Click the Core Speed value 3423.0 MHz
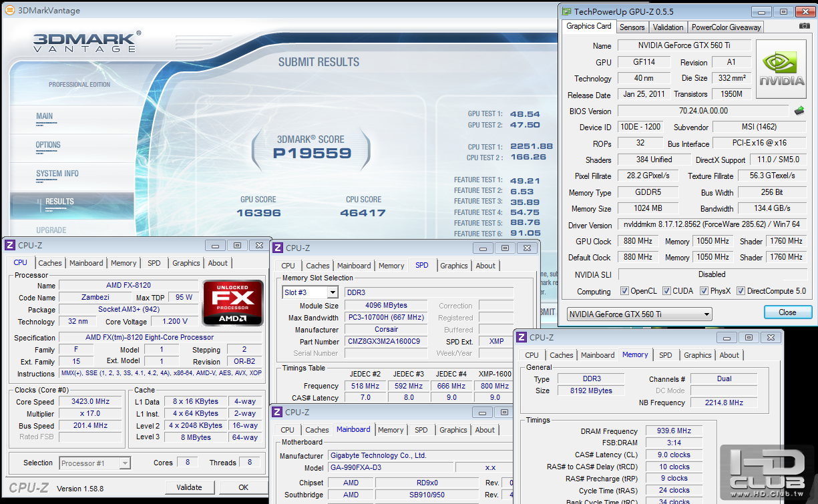 click(90, 402)
